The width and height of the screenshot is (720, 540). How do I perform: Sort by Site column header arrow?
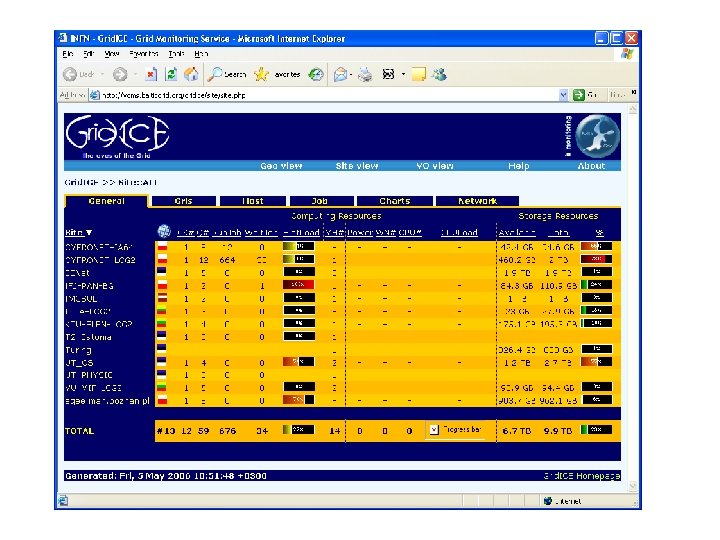tap(89, 232)
